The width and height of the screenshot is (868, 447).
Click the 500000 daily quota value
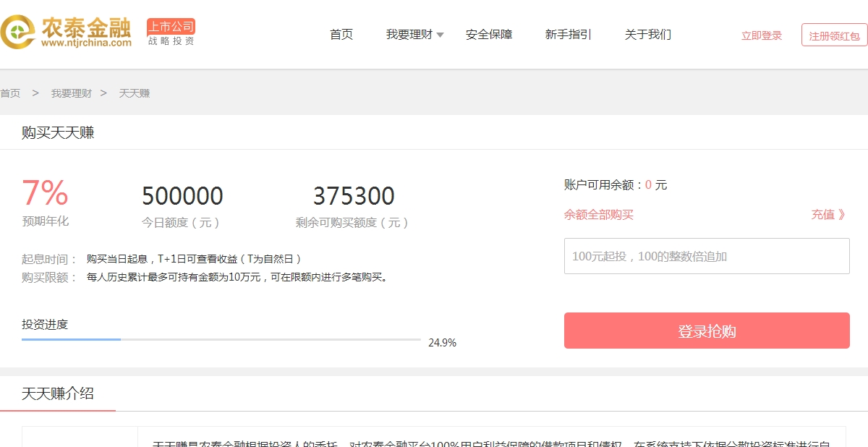182,196
